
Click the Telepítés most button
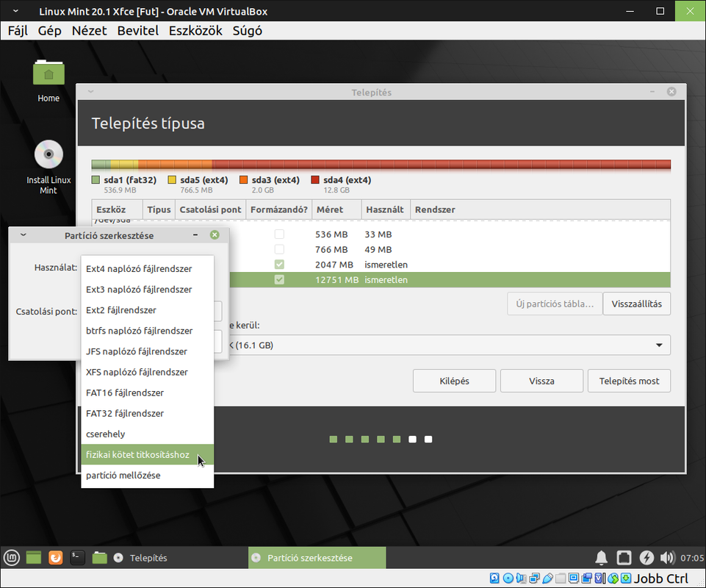point(629,381)
